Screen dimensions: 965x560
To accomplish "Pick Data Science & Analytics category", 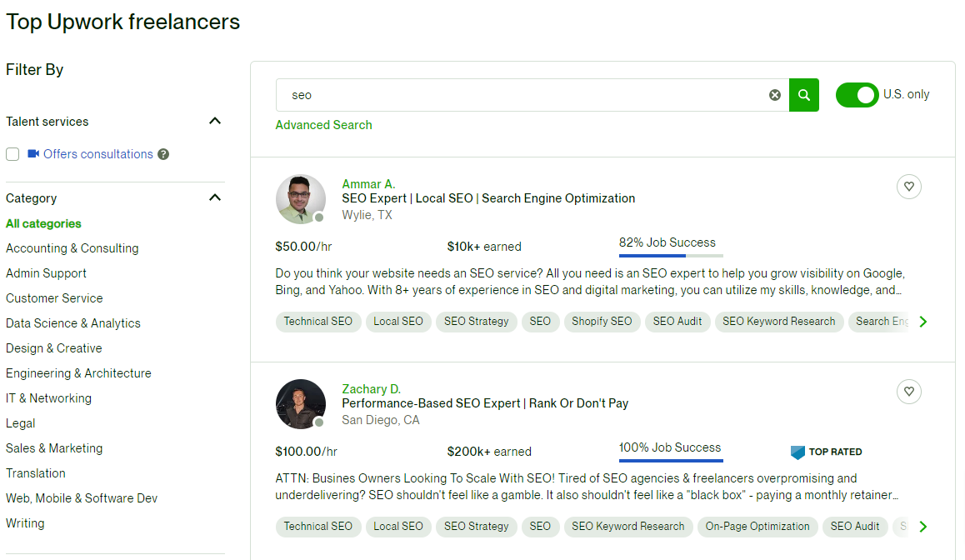I will pos(73,323).
